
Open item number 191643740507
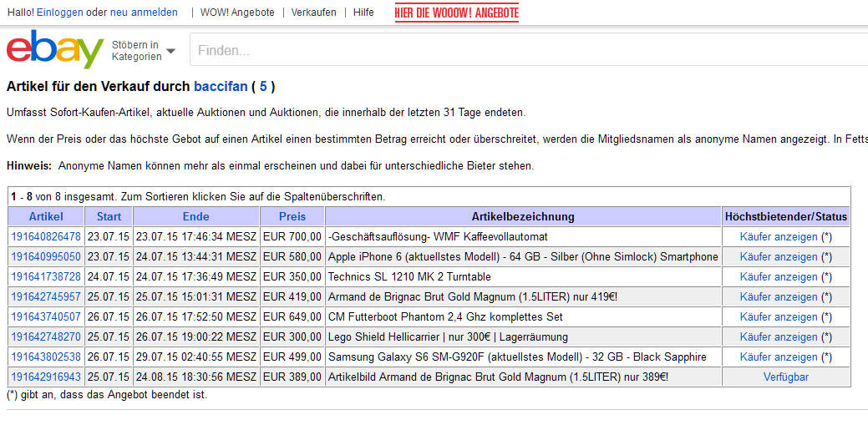click(x=46, y=317)
